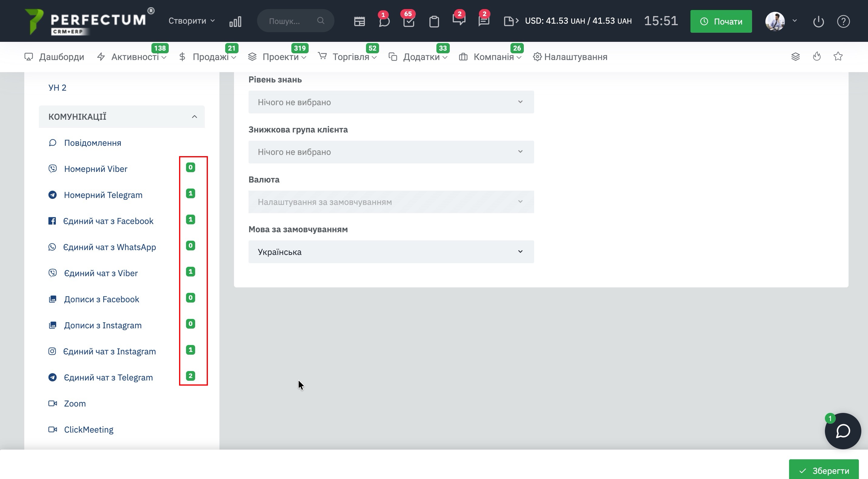Image resolution: width=868 pixels, height=479 pixels.
Task: Open the clipboard icon in header
Action: 434,22
